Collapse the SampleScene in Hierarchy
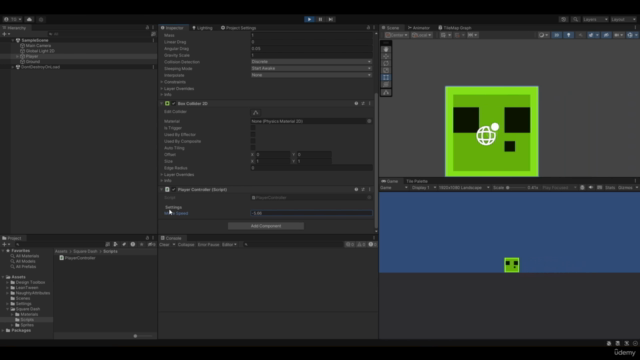Screen dimensions: 640x360 [x=13, y=40]
